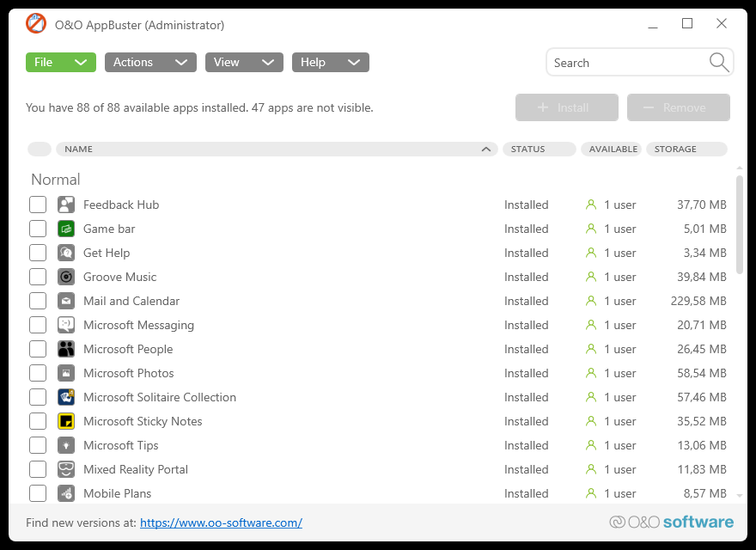Check the Microsoft Sticky Notes checkbox
Screen dimensions: 756x550
click(38, 421)
